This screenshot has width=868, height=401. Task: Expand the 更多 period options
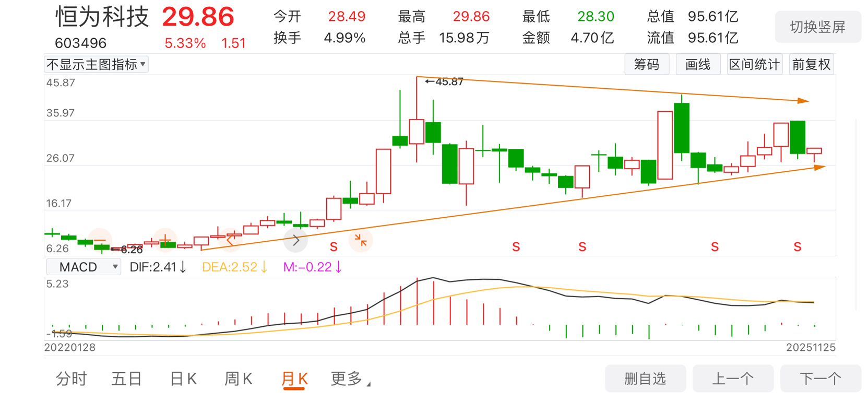(351, 379)
